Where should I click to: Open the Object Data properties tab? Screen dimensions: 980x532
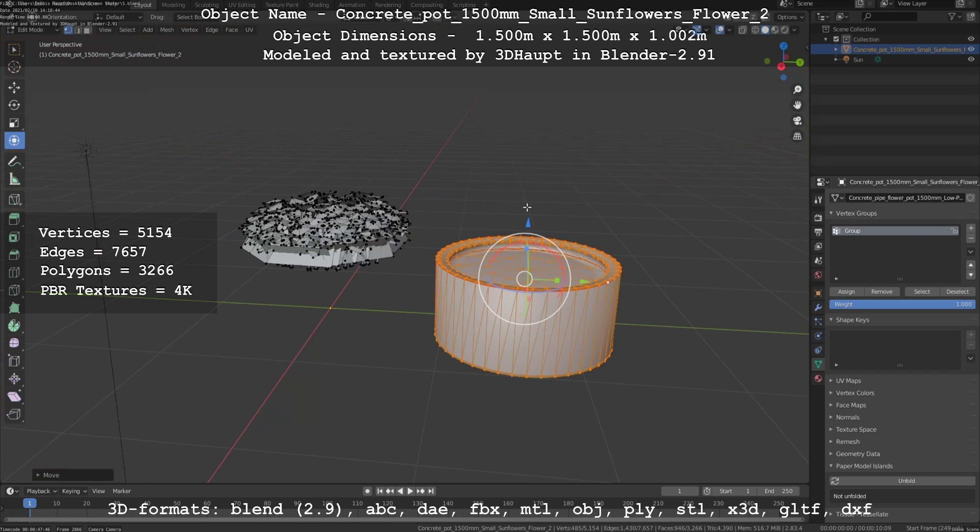coord(818,364)
